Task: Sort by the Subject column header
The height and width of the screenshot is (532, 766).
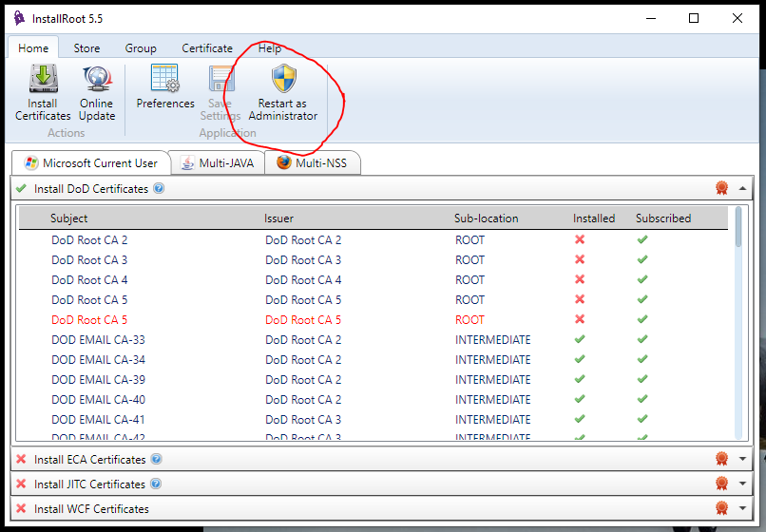Action: 68,218
